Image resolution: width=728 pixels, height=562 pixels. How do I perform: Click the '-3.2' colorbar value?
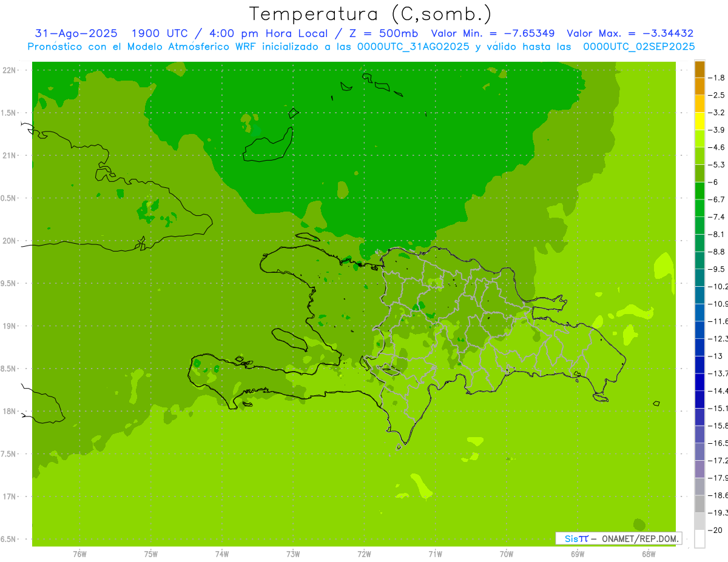[x=717, y=113]
